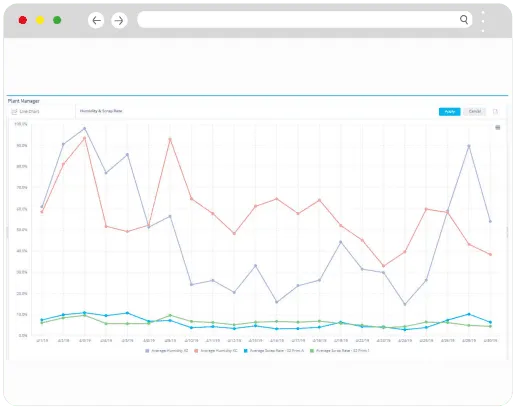This screenshot has height=409, width=516.
Task: Go back using the browser back arrow
Action: [x=96, y=20]
